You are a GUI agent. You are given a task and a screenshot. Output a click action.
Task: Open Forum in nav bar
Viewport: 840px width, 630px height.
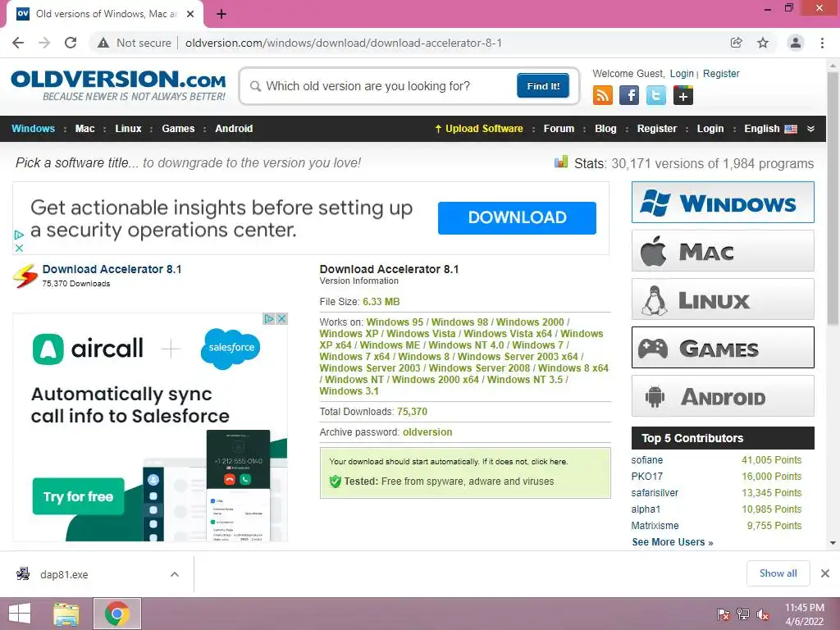[x=559, y=129]
